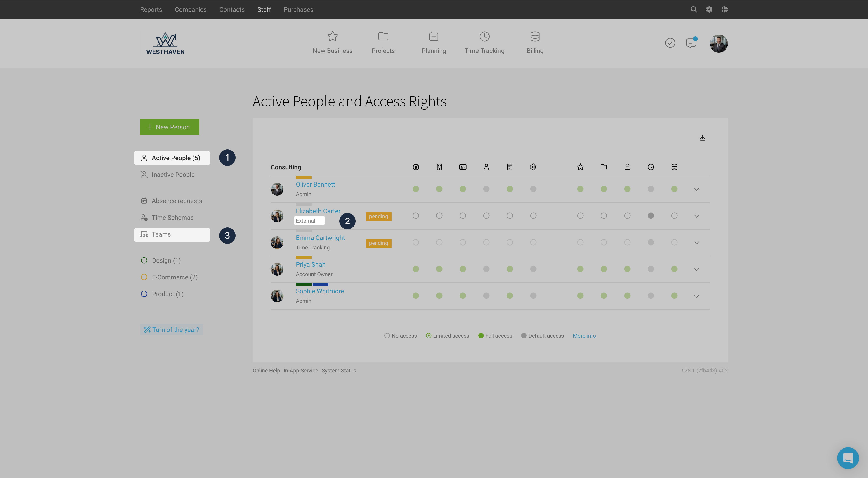Open the More info link
Screen dimensions: 868x478
(x=584, y=336)
